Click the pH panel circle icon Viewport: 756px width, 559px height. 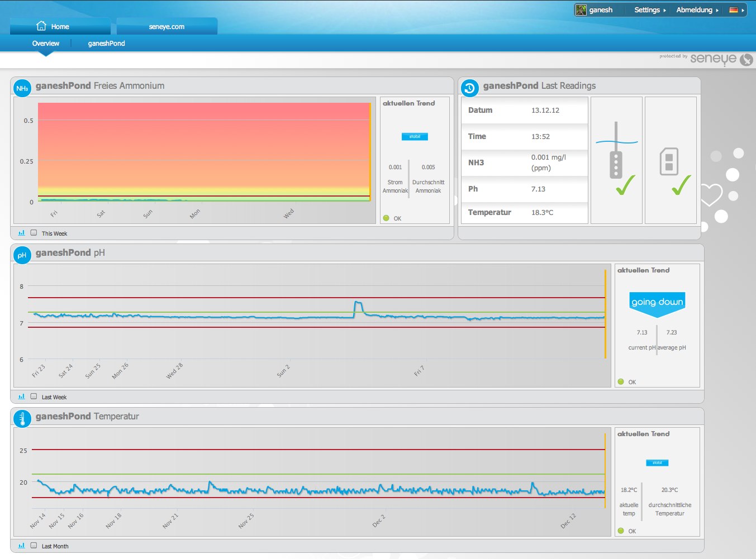click(22, 255)
